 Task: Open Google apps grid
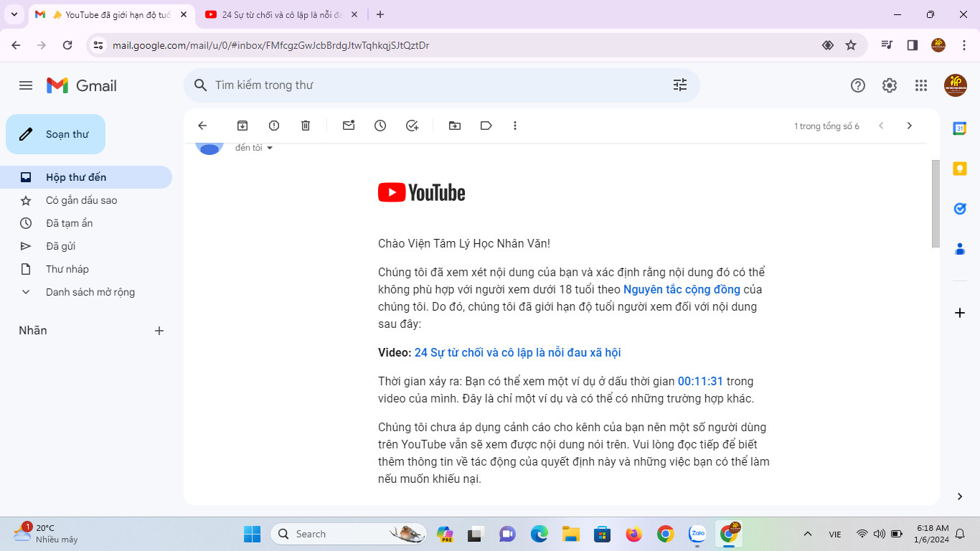click(921, 85)
